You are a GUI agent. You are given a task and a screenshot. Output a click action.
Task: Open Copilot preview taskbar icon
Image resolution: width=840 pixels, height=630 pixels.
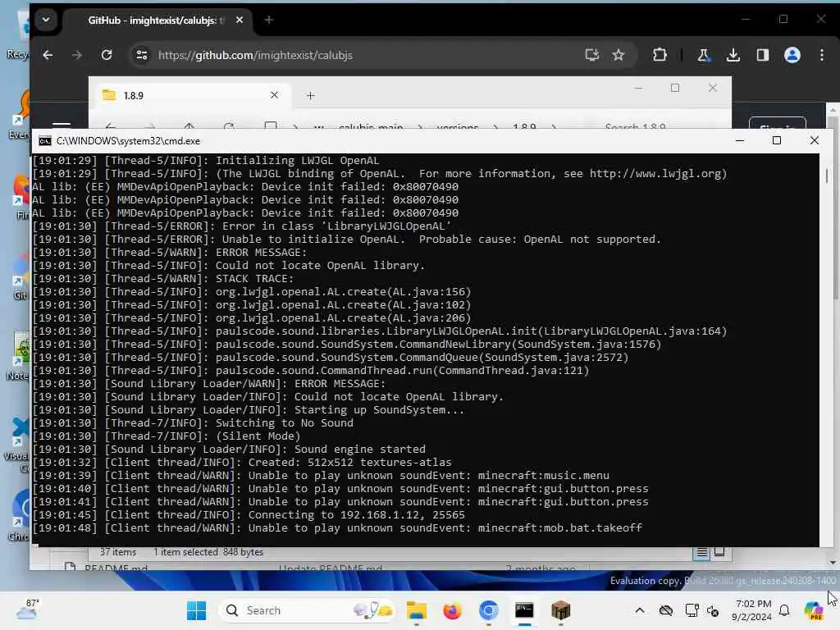click(x=813, y=610)
